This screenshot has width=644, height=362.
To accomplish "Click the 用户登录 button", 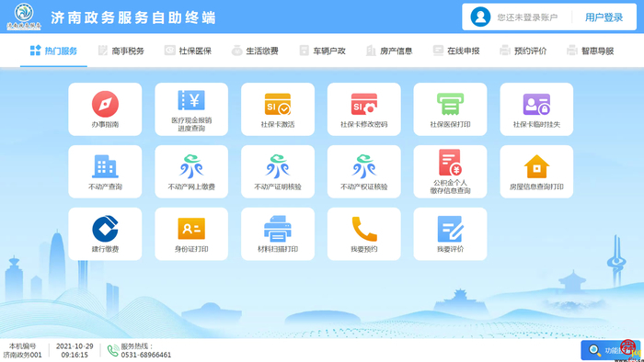I will pos(604,17).
